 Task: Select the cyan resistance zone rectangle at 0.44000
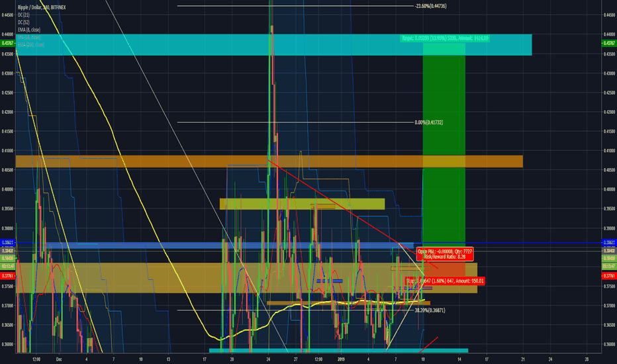point(274,45)
